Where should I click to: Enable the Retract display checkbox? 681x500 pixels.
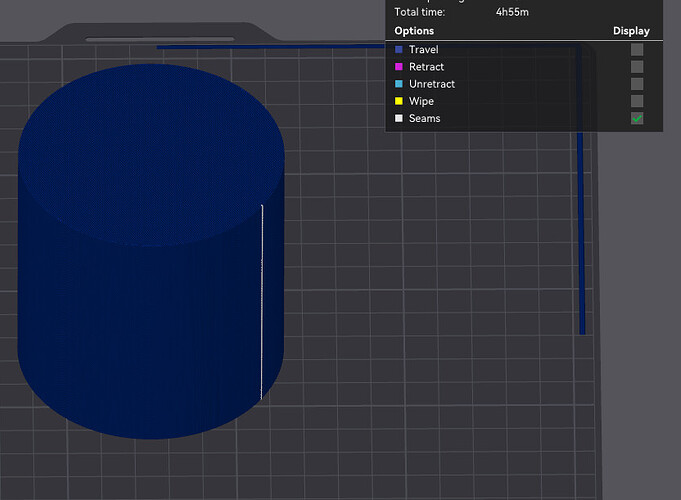(x=637, y=67)
